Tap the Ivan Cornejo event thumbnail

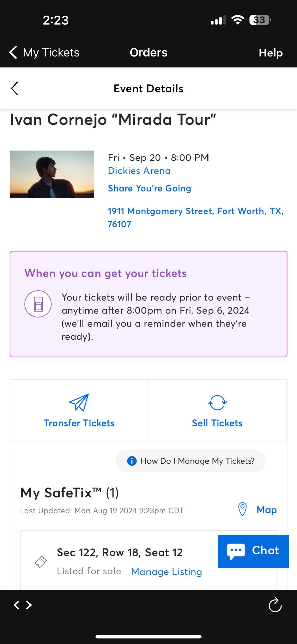(x=52, y=174)
